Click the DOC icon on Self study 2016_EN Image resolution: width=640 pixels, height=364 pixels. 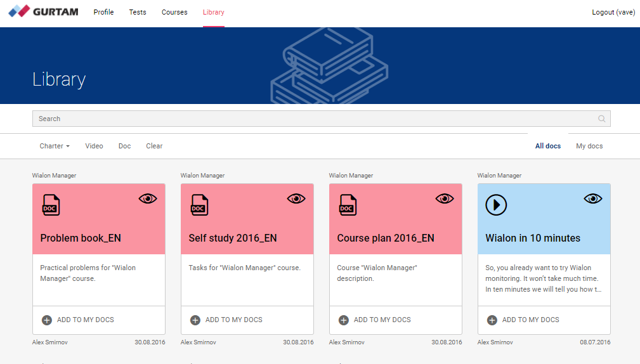199,205
